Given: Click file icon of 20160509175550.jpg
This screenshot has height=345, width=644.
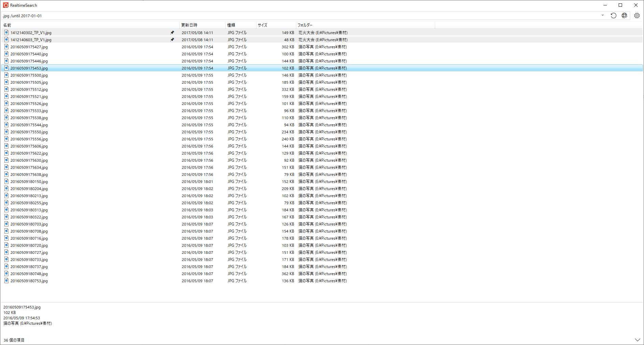Looking at the screenshot, I should pyautogui.click(x=6, y=132).
